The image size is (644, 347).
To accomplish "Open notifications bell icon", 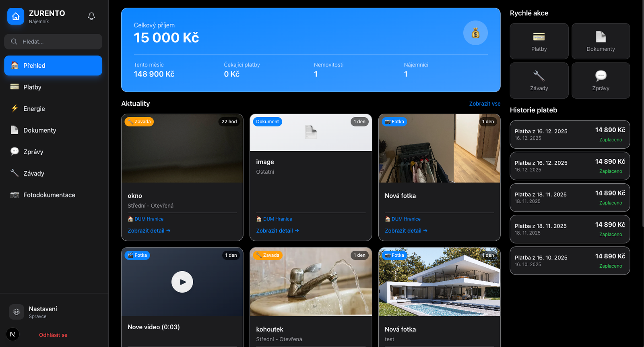I will coord(91,16).
